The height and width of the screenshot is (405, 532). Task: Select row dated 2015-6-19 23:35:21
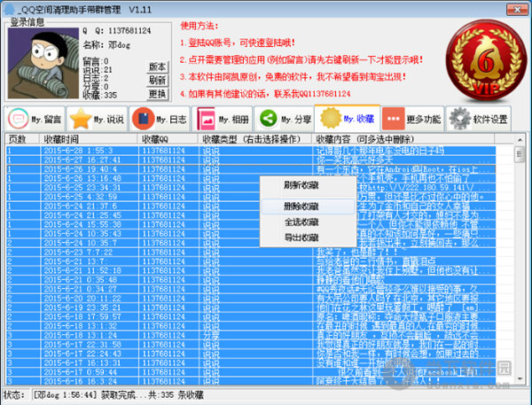[251, 308]
